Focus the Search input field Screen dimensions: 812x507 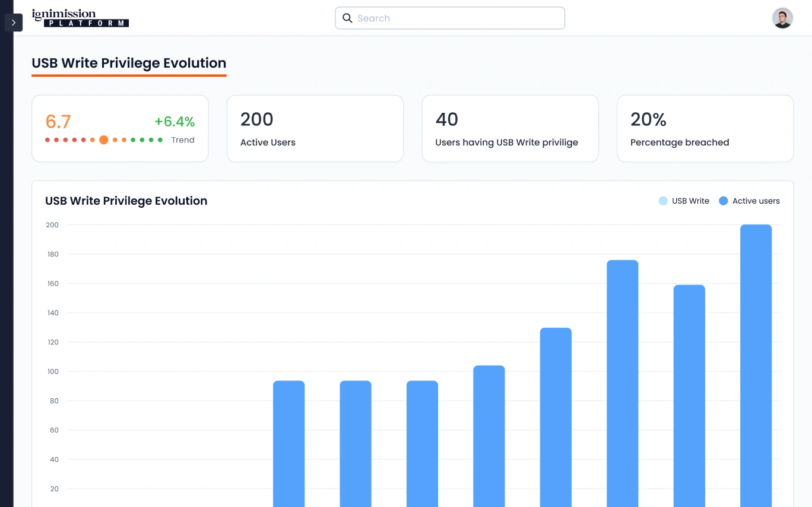[457, 18]
